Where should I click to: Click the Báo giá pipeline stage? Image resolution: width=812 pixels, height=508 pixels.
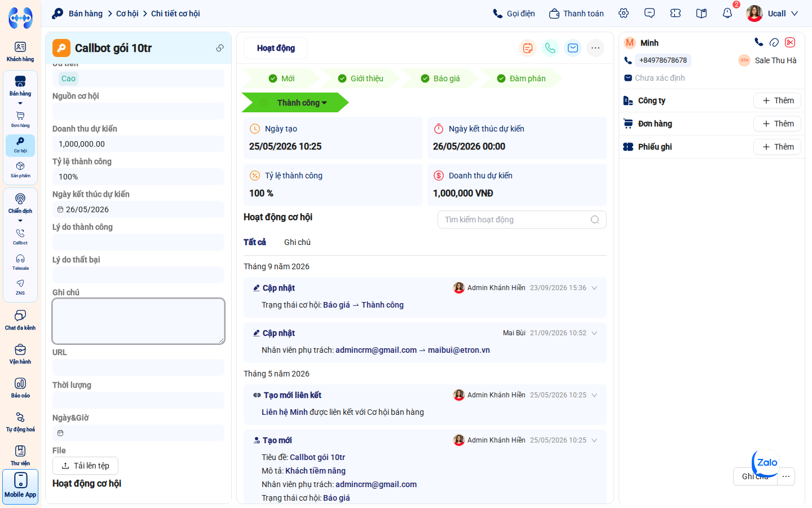pos(440,78)
